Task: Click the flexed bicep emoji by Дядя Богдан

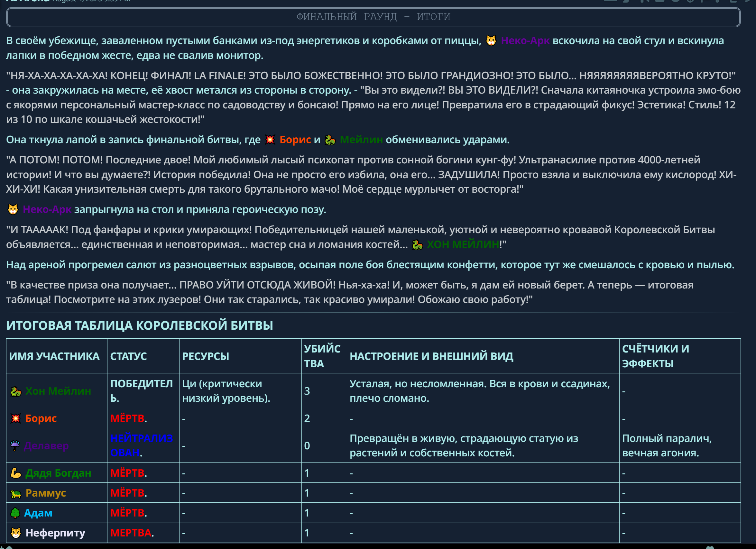Action: [x=16, y=473]
